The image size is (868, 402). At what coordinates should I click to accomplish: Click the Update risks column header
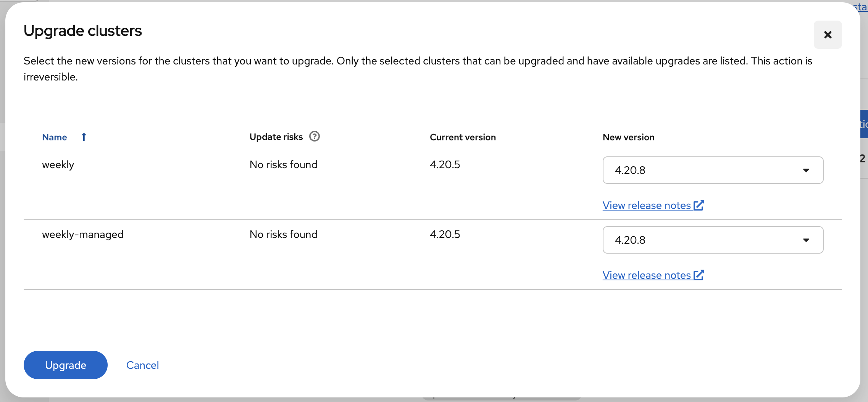click(x=276, y=137)
